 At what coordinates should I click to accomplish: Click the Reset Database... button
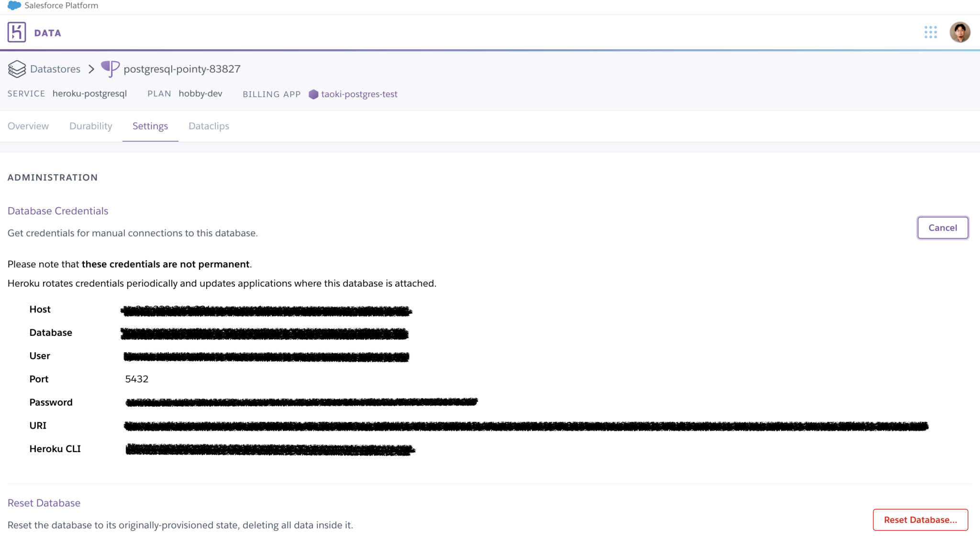pyautogui.click(x=920, y=520)
